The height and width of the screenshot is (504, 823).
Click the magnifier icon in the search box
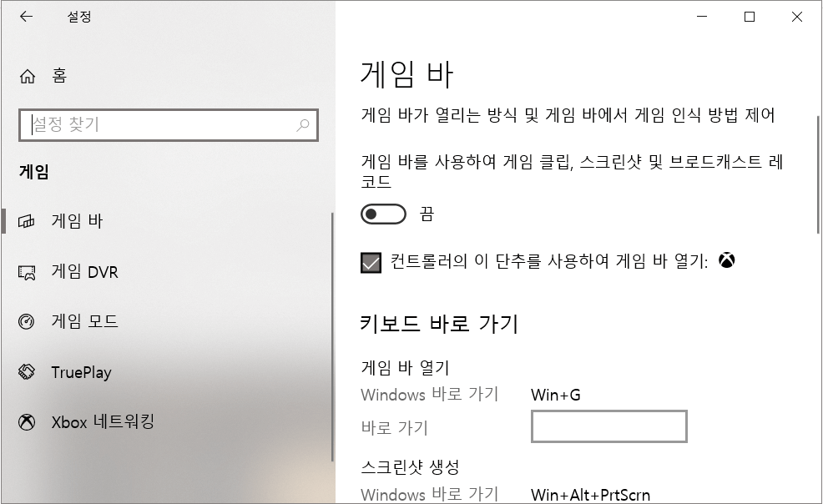302,125
